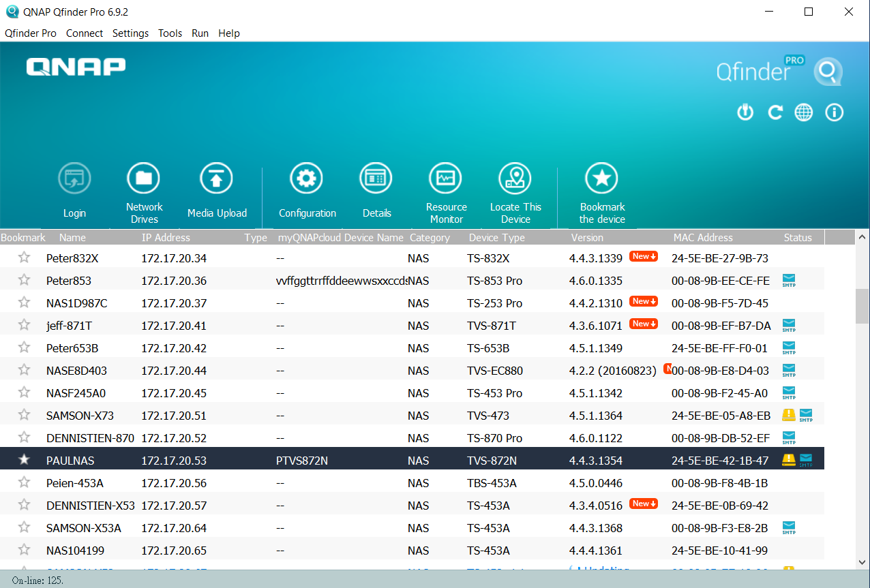Toggle bookmark star for NAS104199
Screen dimensions: 870x588
click(x=25, y=550)
